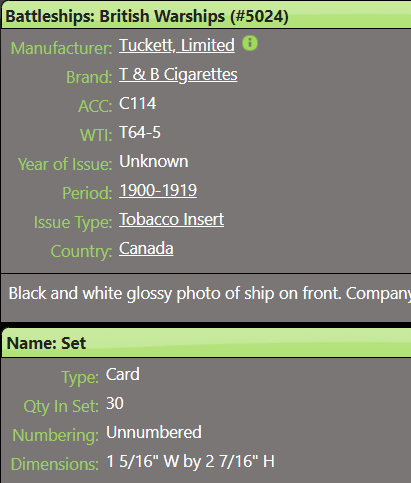This screenshot has height=483, width=411.
Task: Follow the 1900-1919 period link
Action: click(158, 191)
